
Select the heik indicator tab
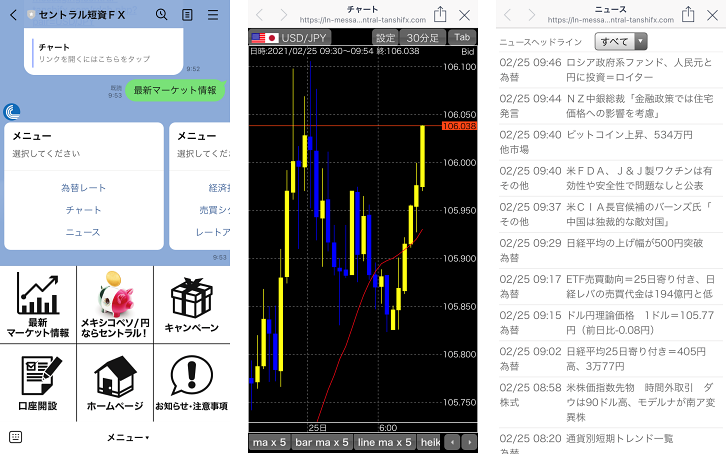430,442
